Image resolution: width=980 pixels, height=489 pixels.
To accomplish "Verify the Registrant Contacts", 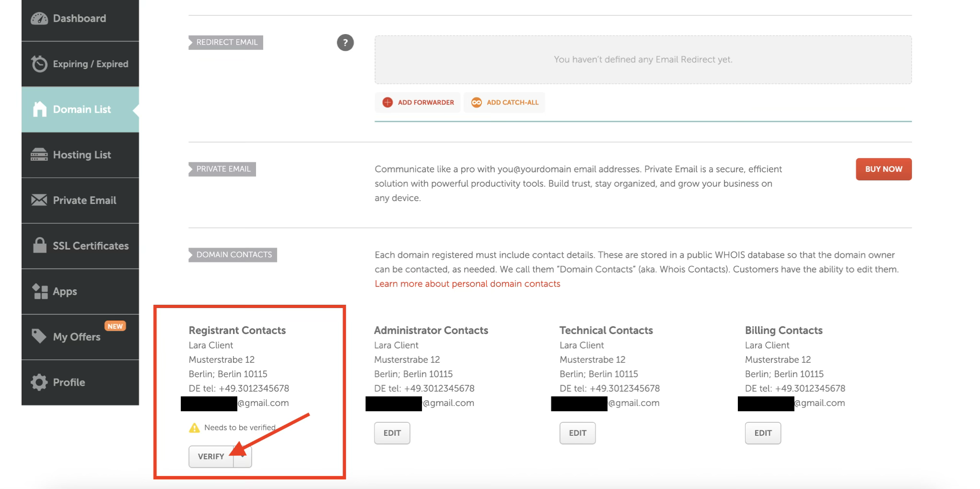I will tap(211, 456).
